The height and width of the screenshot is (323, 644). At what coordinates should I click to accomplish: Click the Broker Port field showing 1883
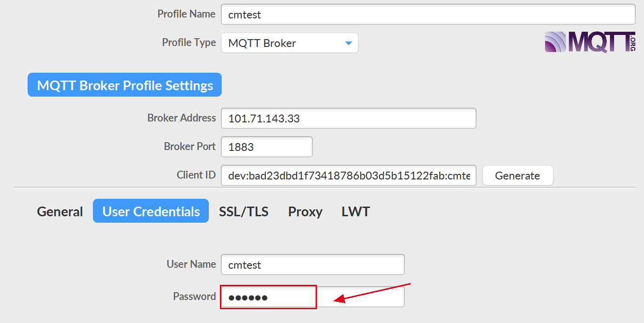tap(266, 147)
